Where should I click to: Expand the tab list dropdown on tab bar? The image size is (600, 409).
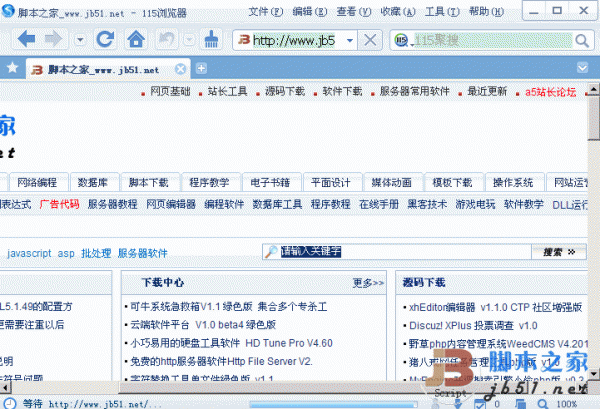point(582,68)
